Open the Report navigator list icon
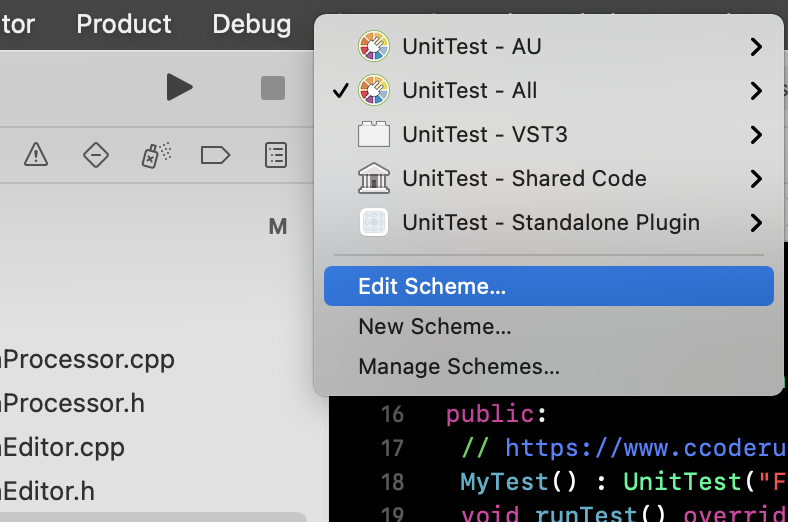The image size is (788, 522). (x=276, y=154)
